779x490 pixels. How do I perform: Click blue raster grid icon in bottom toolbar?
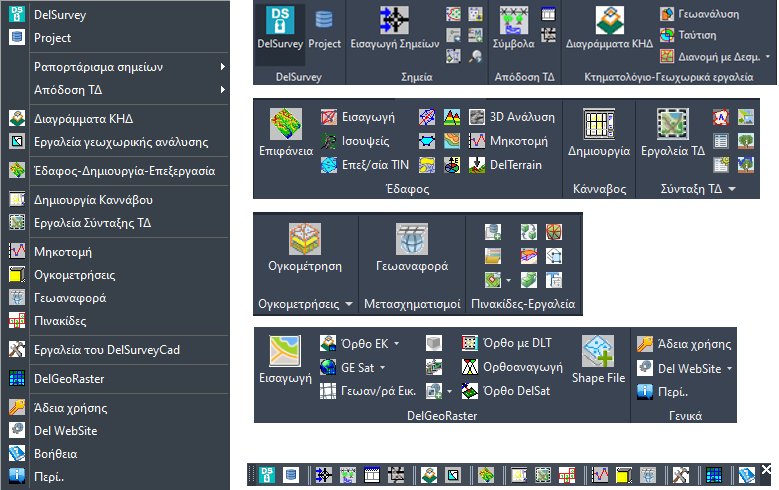[713, 475]
